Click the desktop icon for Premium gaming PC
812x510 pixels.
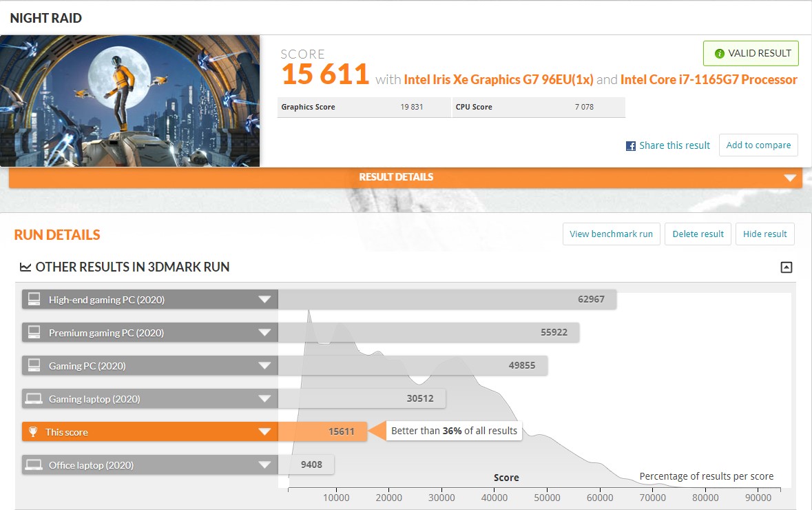coord(34,333)
